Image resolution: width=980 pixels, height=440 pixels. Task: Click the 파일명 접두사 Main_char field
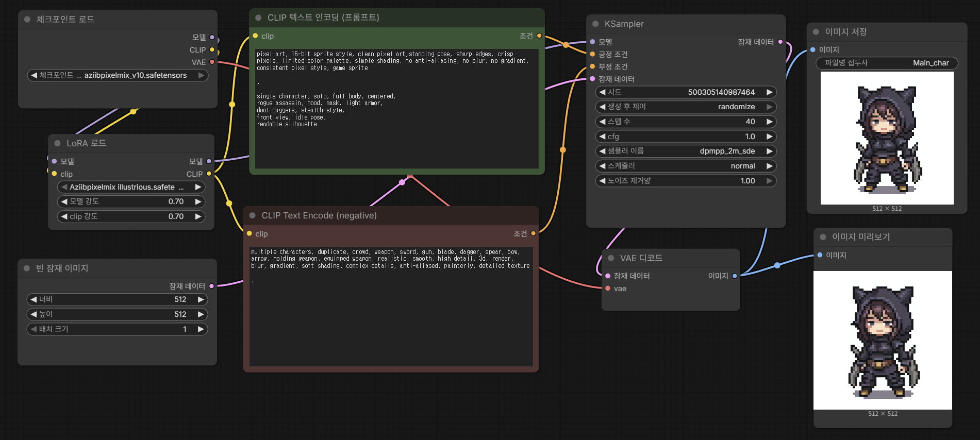[x=887, y=63]
